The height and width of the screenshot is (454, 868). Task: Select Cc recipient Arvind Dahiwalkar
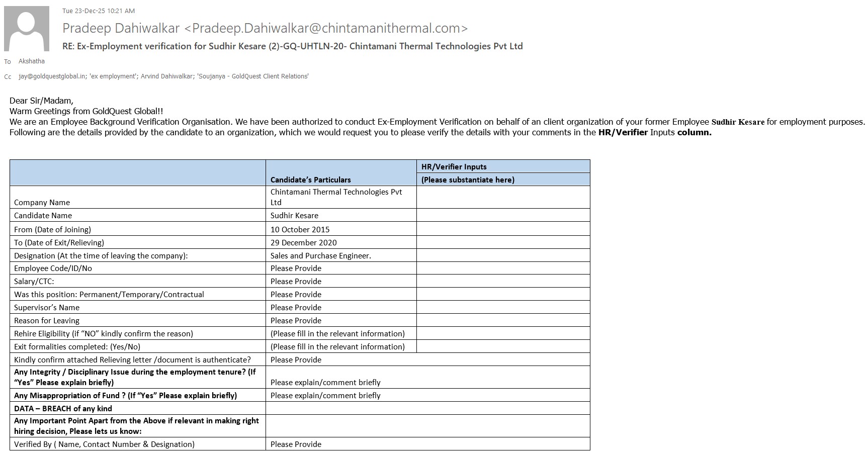166,76
